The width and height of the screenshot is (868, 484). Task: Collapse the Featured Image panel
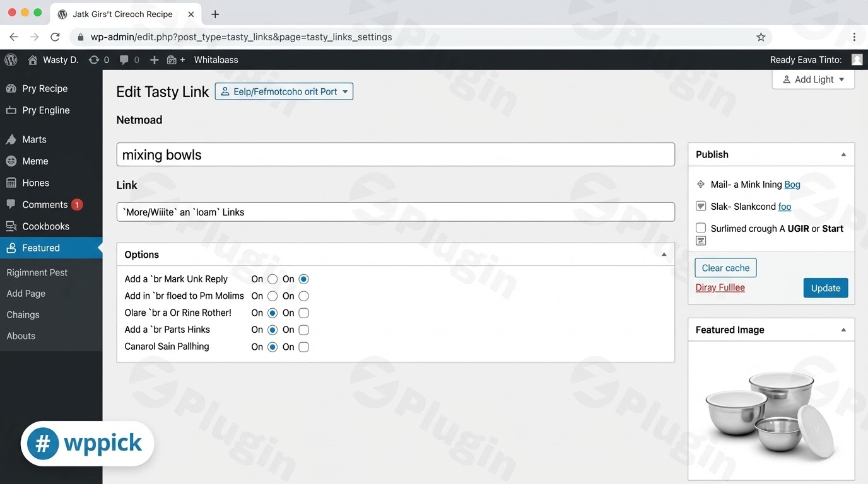843,330
